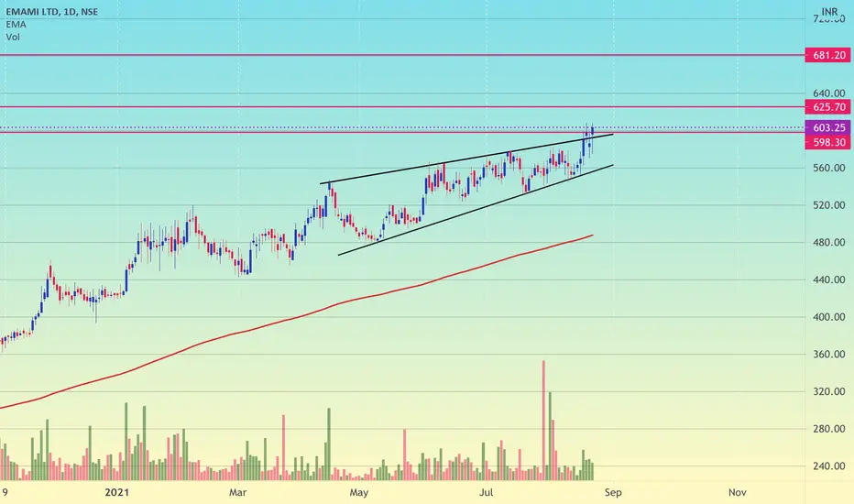
Task: Select the tallest red volume bar
Action: tap(543, 420)
